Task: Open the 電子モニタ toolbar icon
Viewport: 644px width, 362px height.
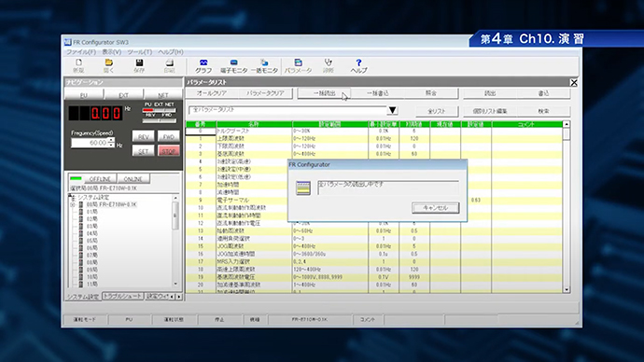Action: [x=233, y=66]
